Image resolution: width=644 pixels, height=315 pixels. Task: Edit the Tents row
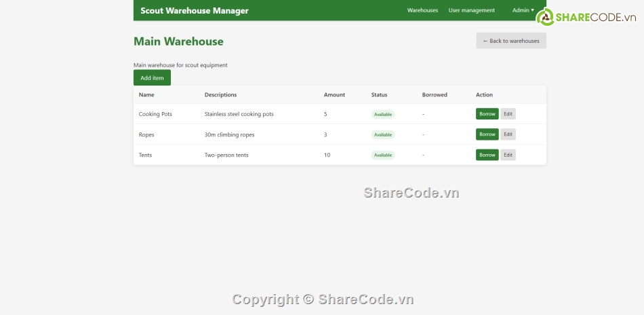tap(508, 155)
